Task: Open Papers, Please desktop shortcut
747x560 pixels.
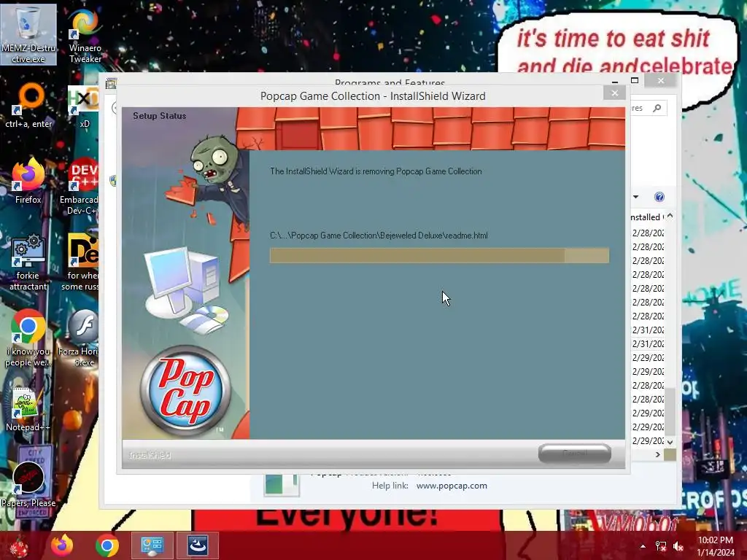Action: click(x=28, y=483)
